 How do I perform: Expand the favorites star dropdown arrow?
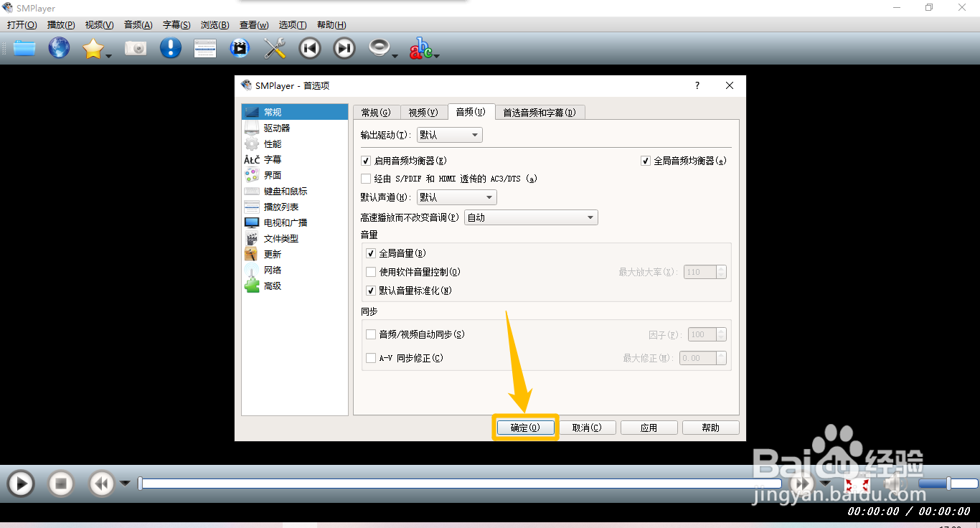(109, 55)
